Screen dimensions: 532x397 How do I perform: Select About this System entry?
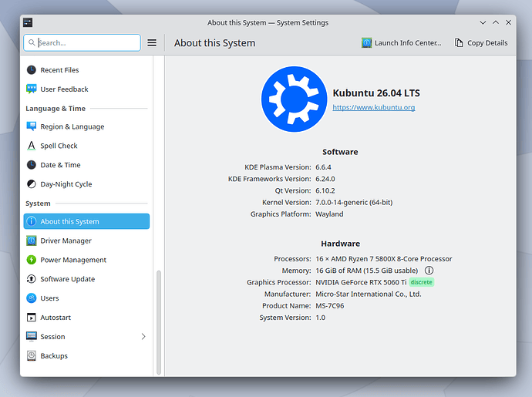click(x=86, y=221)
